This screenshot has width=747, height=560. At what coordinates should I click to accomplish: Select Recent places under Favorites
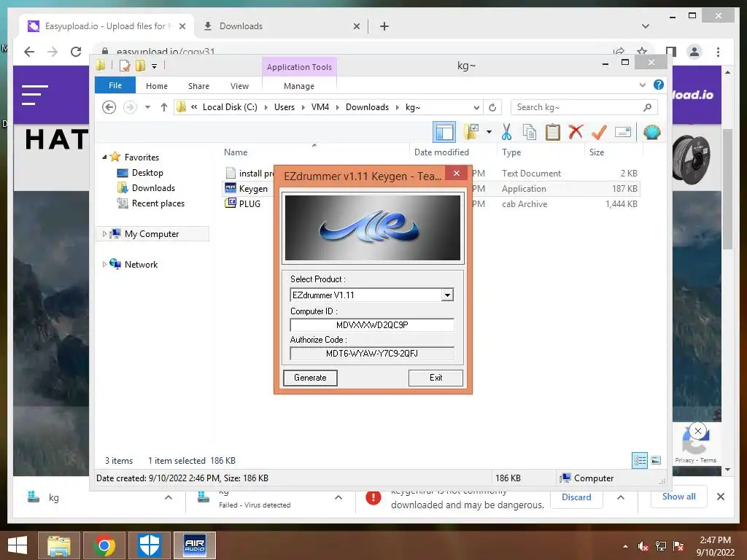click(158, 203)
